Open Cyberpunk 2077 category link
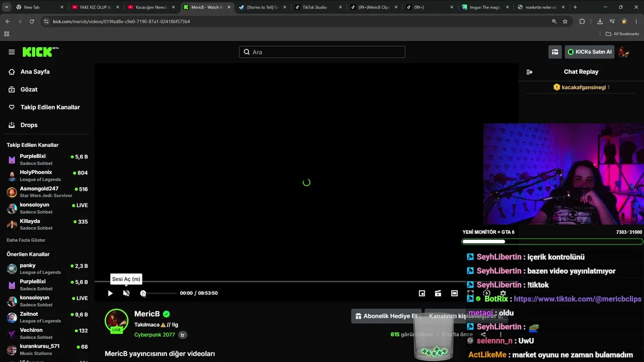The image size is (644, 362). pyautogui.click(x=154, y=335)
